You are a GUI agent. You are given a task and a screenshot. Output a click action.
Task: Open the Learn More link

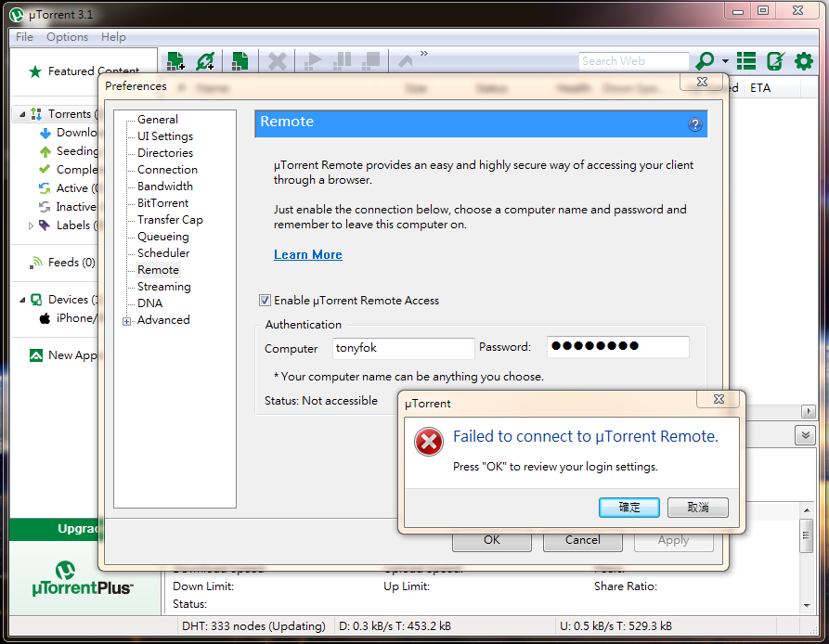307,254
